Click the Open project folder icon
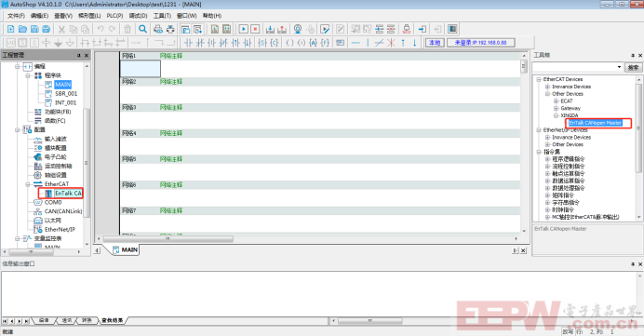The width and height of the screenshot is (644, 336). tap(22, 29)
